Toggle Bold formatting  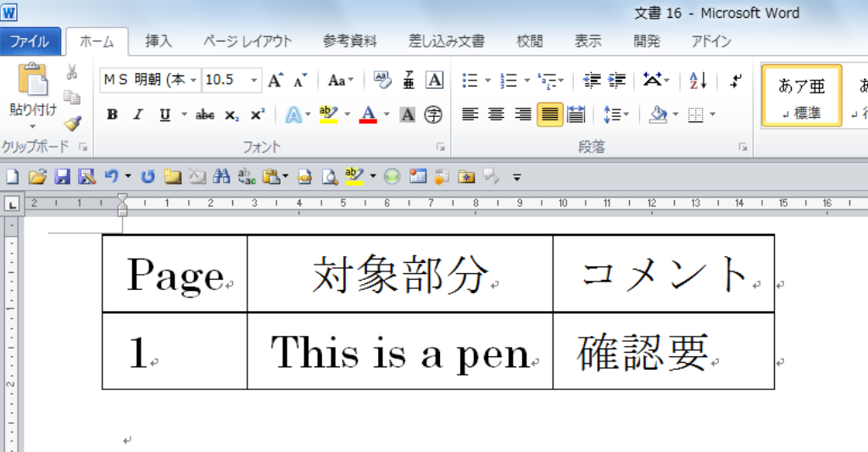coord(112,114)
